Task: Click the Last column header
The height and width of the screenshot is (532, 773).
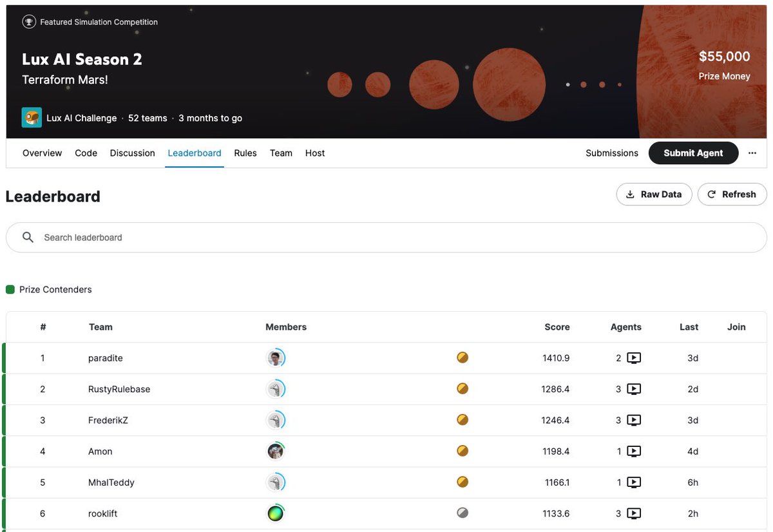Action: click(689, 327)
